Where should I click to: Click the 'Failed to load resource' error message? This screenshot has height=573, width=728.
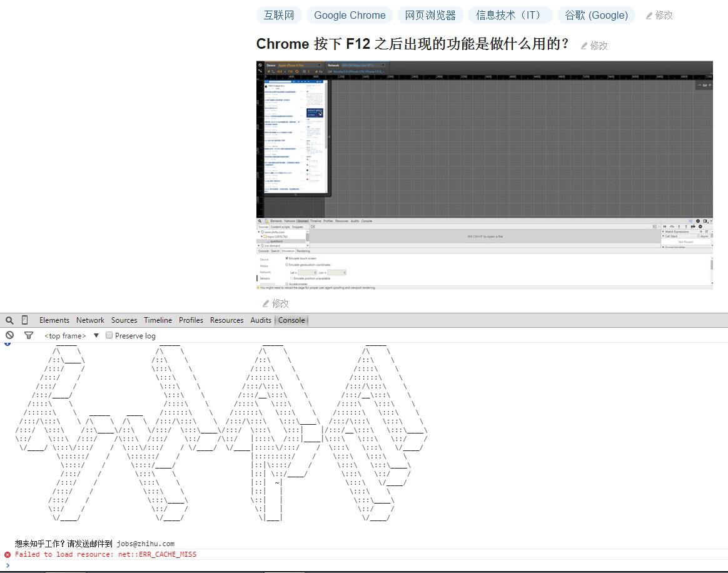point(106,554)
